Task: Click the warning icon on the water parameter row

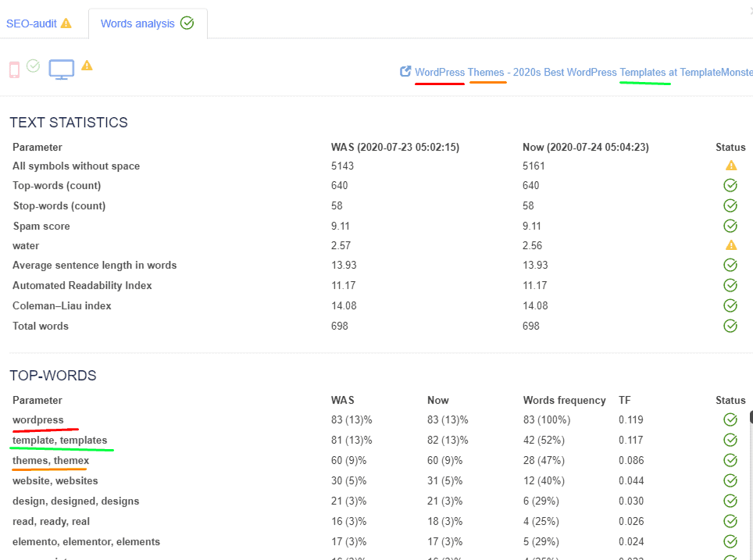Action: [730, 244]
